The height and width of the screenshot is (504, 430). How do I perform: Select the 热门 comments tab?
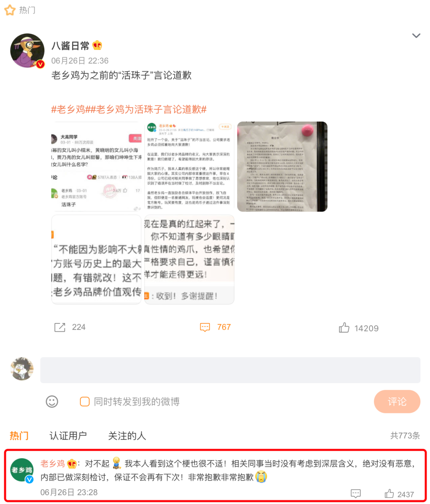[19, 436]
